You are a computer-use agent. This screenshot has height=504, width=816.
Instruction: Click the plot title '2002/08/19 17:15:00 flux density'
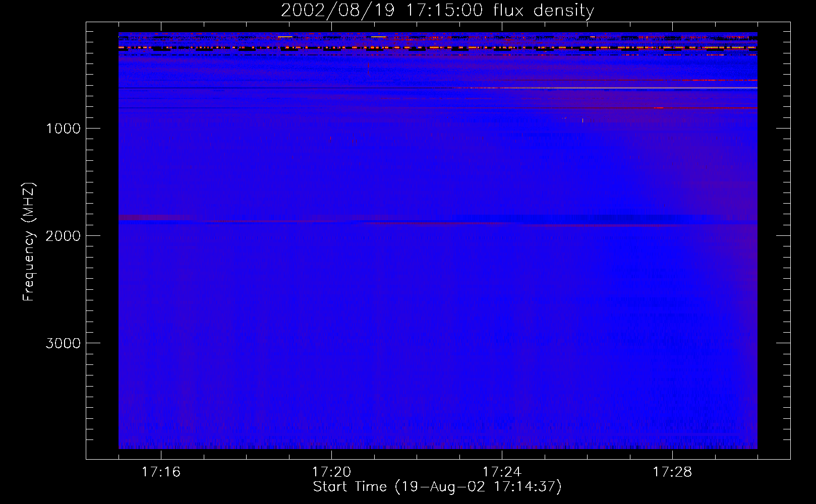click(437, 11)
